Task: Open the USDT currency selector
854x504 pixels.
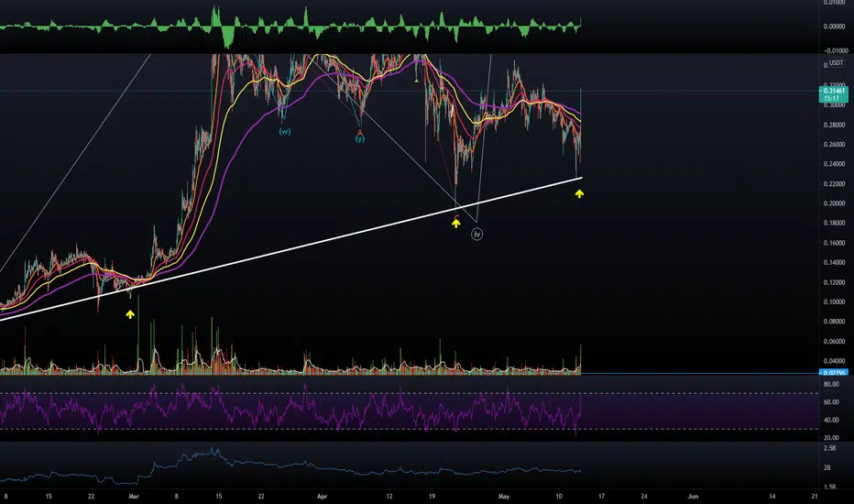Action: [836, 62]
